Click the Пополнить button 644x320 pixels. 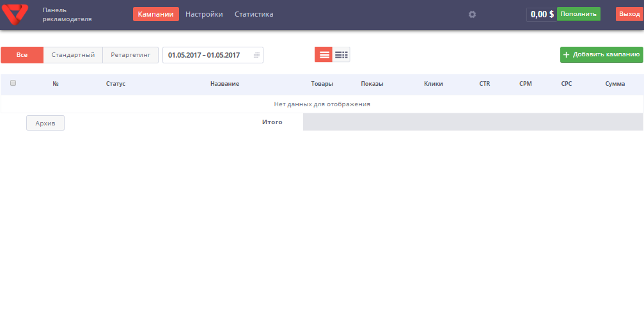tap(579, 14)
